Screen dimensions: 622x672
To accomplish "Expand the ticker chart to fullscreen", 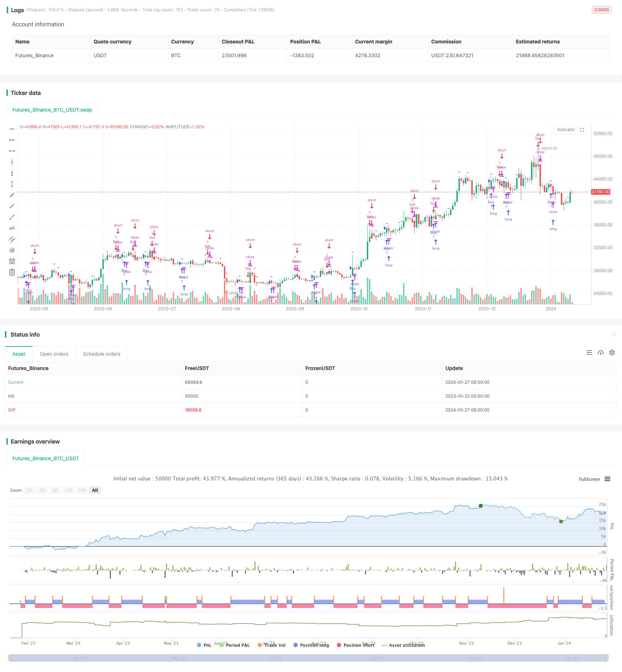I will 582,130.
